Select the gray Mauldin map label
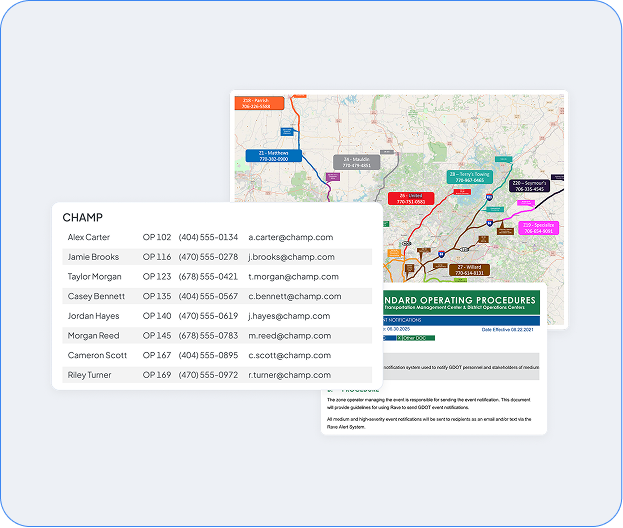This screenshot has height=528, width=623. 356,162
